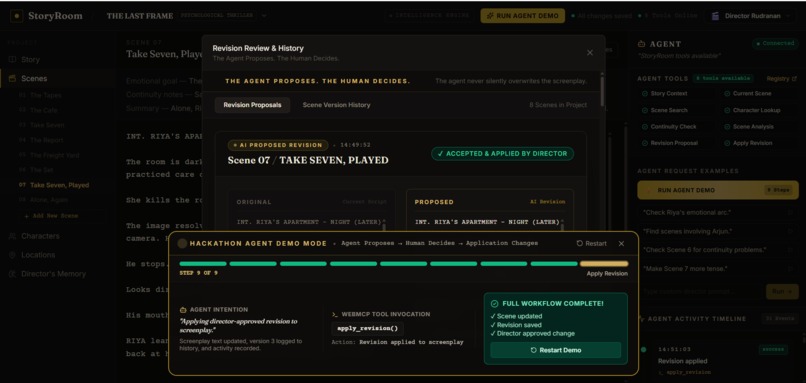806x383 pixels.
Task: Click the yellow Apply Revision progress segment
Action: pos(604,264)
